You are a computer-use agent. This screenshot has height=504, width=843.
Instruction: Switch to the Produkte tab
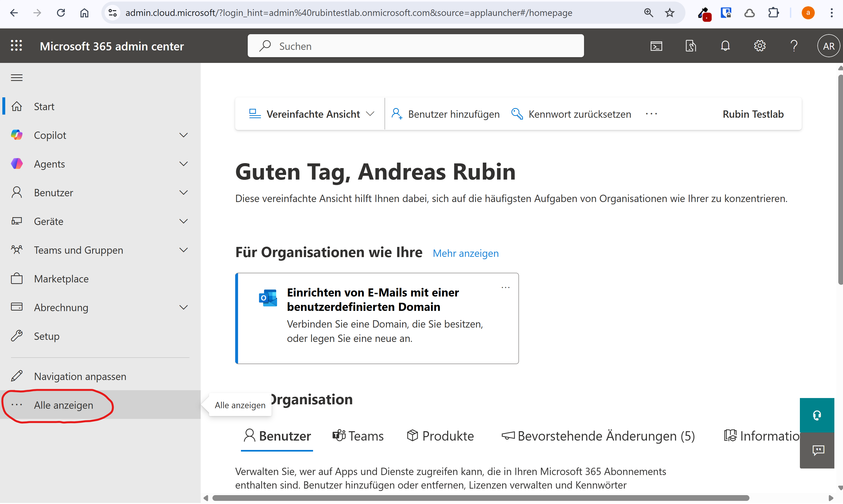[x=441, y=436]
